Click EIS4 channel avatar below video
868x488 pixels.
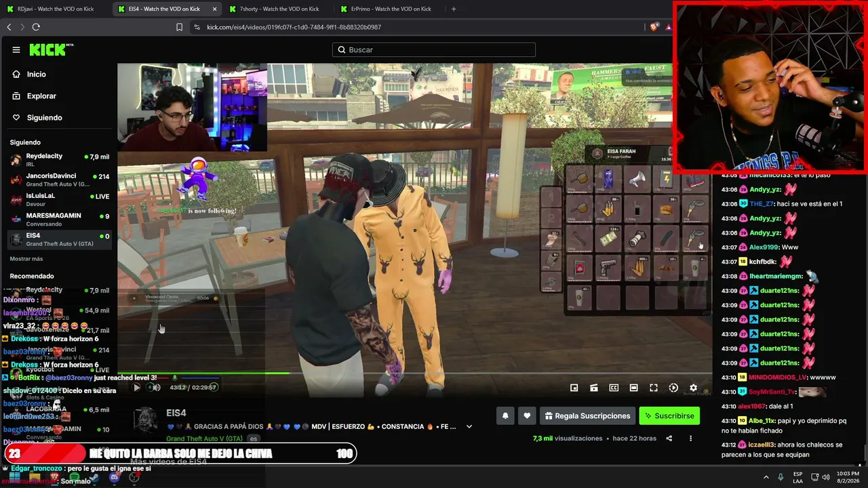click(145, 420)
